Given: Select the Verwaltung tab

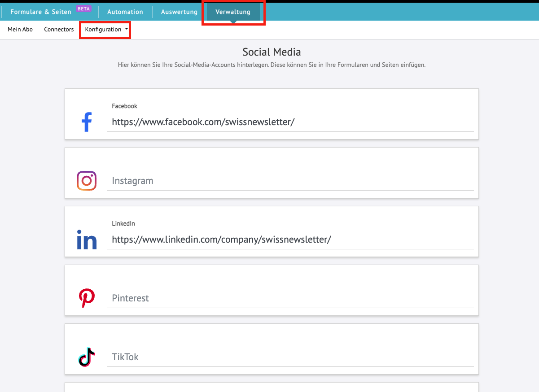Looking at the screenshot, I should tap(233, 12).
